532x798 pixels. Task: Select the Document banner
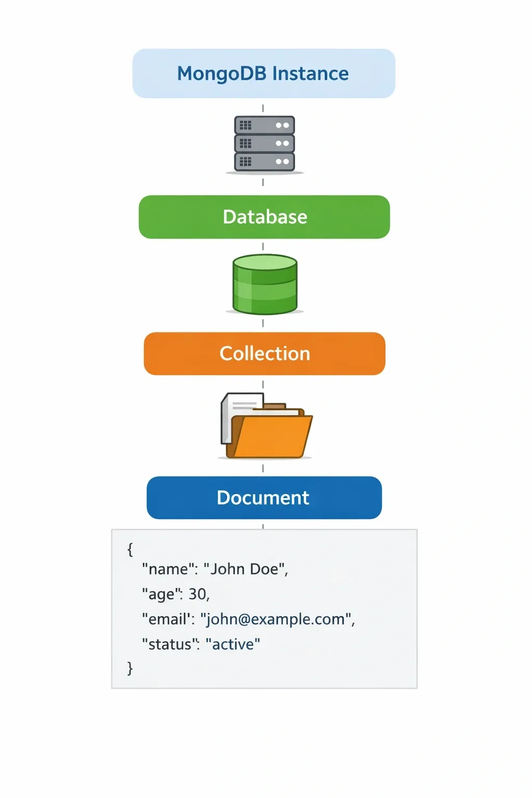tap(263, 497)
